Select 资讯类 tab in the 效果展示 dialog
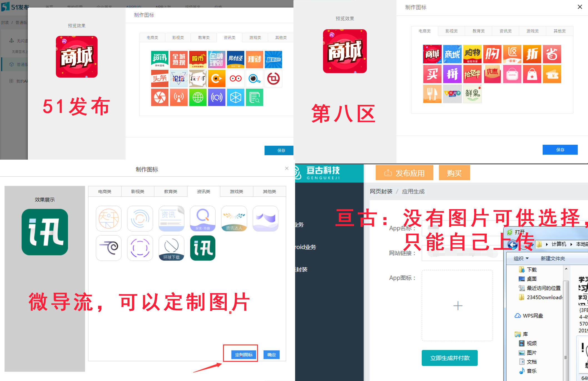588x381 pixels. [x=204, y=192]
